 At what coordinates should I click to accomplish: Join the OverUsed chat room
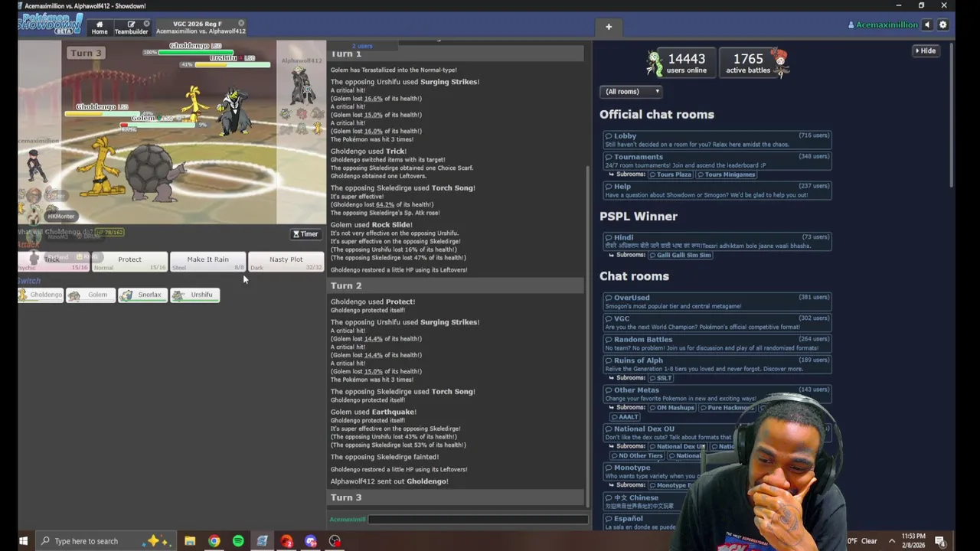717,302
